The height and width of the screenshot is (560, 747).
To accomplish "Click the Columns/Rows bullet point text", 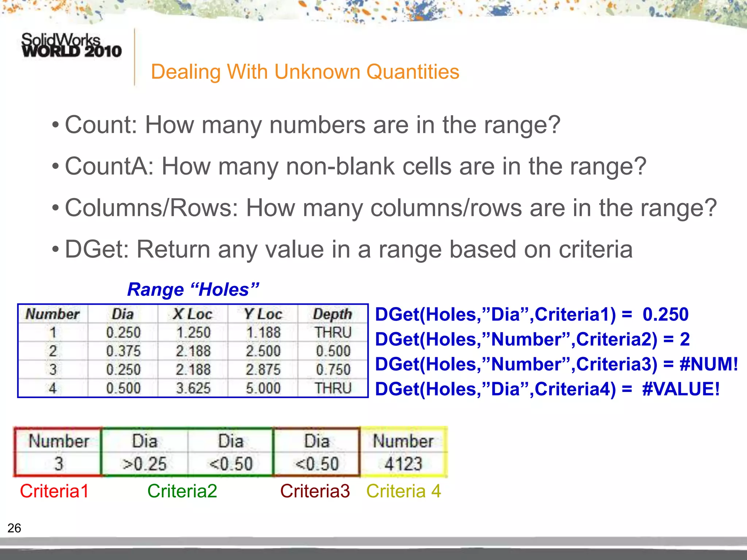I will [391, 208].
